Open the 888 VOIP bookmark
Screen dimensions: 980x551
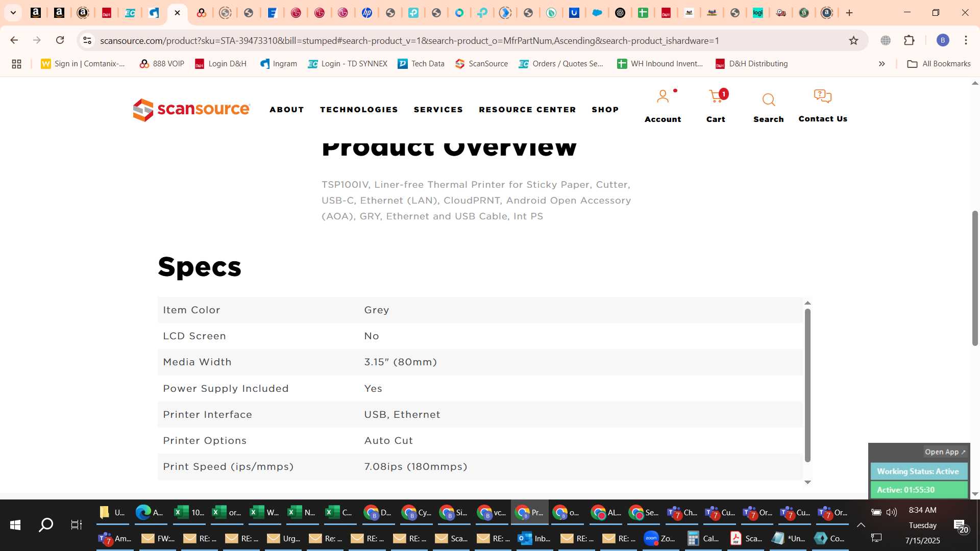[162, 64]
